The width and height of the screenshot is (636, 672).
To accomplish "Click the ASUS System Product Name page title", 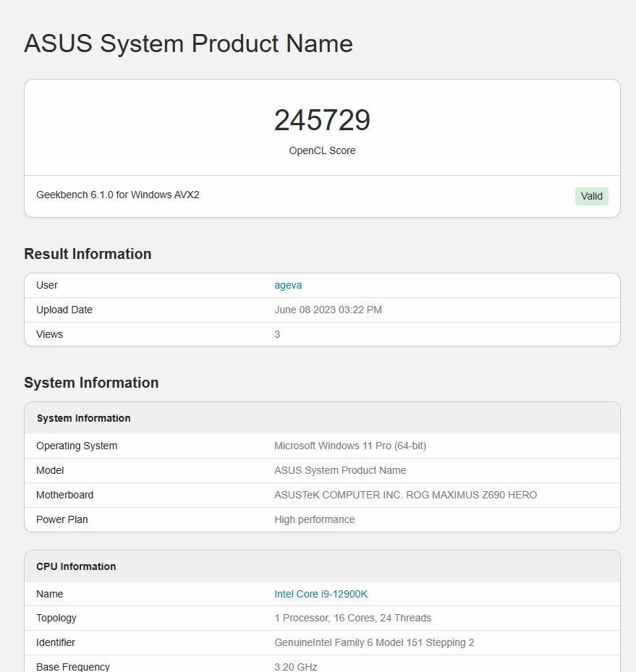I will (x=189, y=43).
